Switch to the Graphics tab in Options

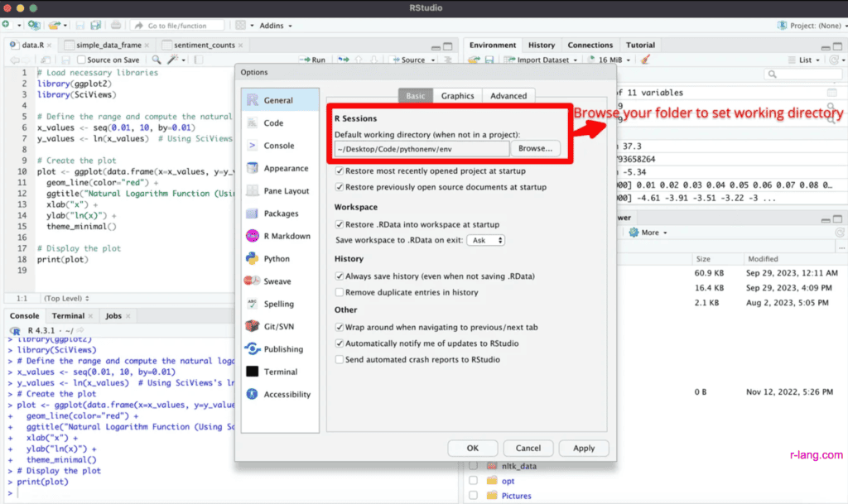click(457, 96)
